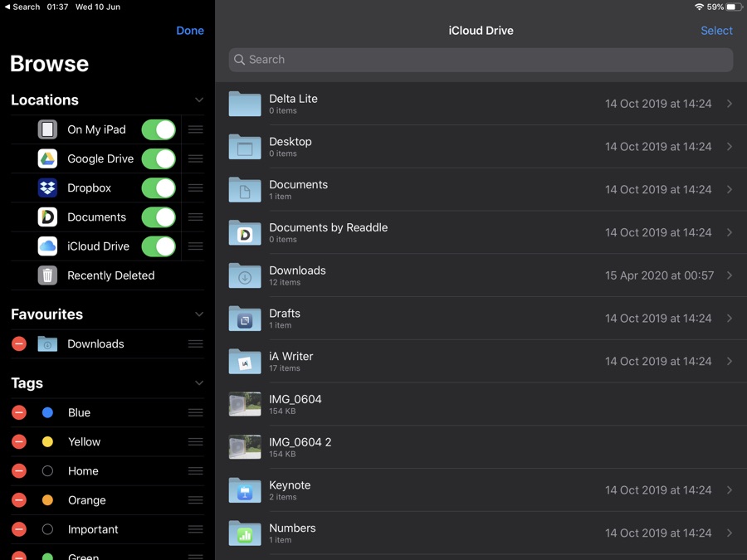The width and height of the screenshot is (747, 560).
Task: Collapse the Tags section chevron
Action: coord(199,382)
